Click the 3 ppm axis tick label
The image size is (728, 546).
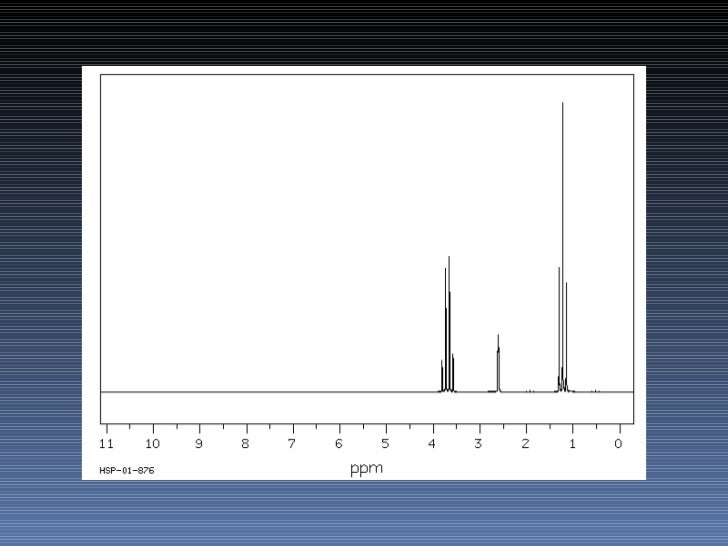479,444
